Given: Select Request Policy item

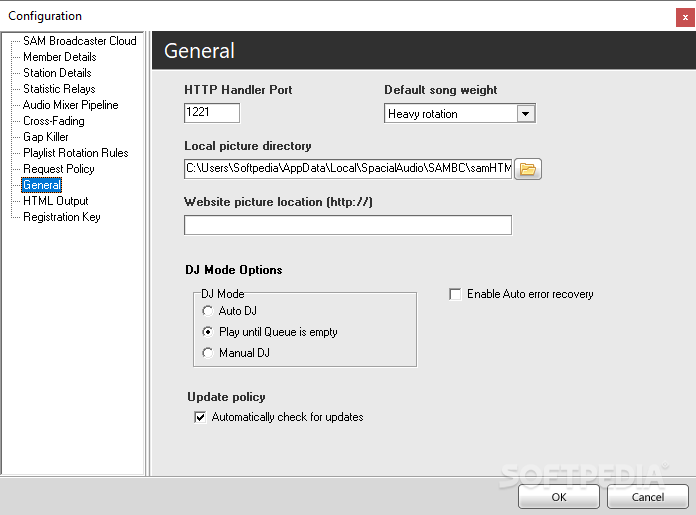Looking at the screenshot, I should [x=59, y=169].
